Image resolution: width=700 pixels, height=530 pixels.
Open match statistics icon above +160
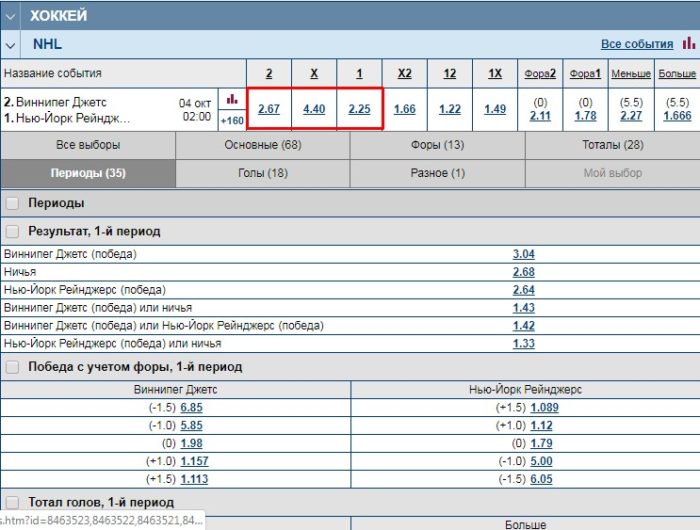click(x=232, y=99)
